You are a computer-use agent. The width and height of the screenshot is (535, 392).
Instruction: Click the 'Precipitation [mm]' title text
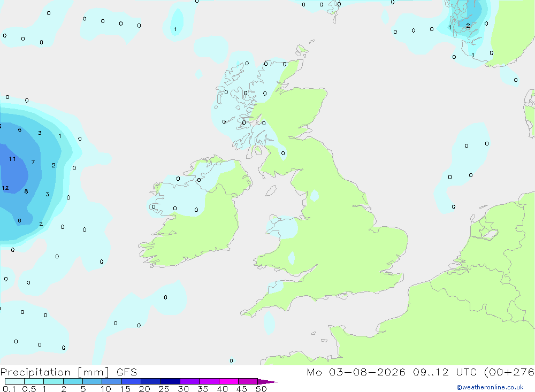coord(55,372)
